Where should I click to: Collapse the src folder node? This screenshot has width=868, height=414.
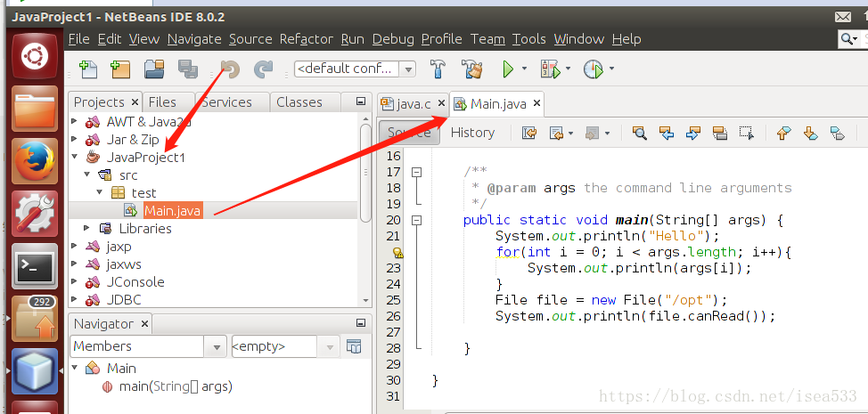(87, 175)
